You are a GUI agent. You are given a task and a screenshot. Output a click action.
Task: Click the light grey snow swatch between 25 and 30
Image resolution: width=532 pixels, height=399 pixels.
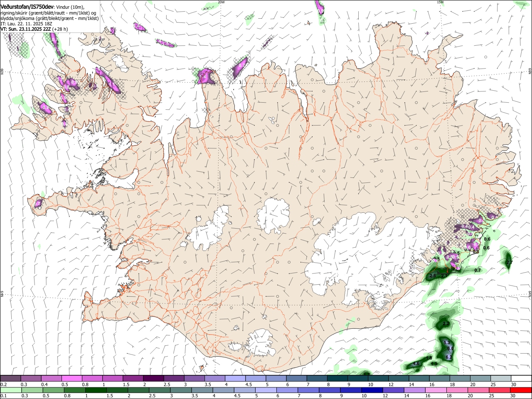pos(500,378)
